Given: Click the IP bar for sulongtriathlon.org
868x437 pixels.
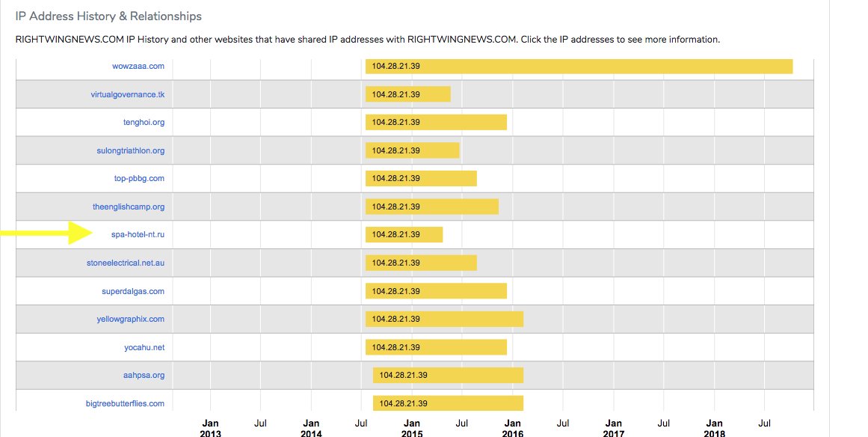Looking at the screenshot, I should (413, 150).
